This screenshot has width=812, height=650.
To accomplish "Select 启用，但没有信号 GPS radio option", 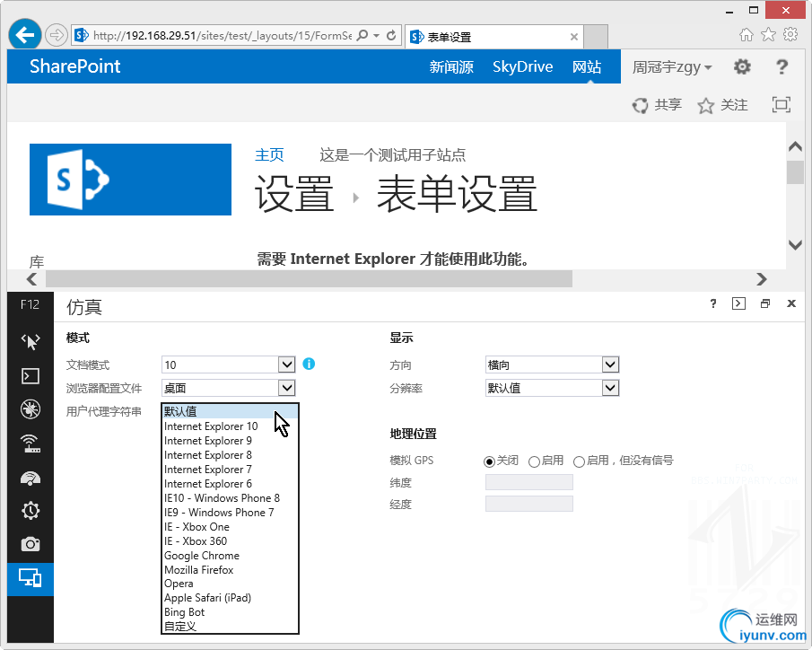I will 579,461.
